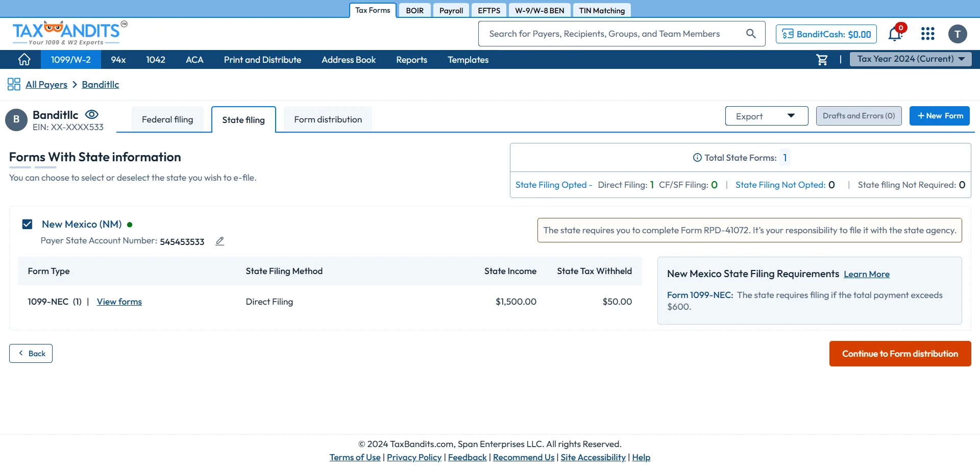Open the Templates menu

pyautogui.click(x=468, y=60)
